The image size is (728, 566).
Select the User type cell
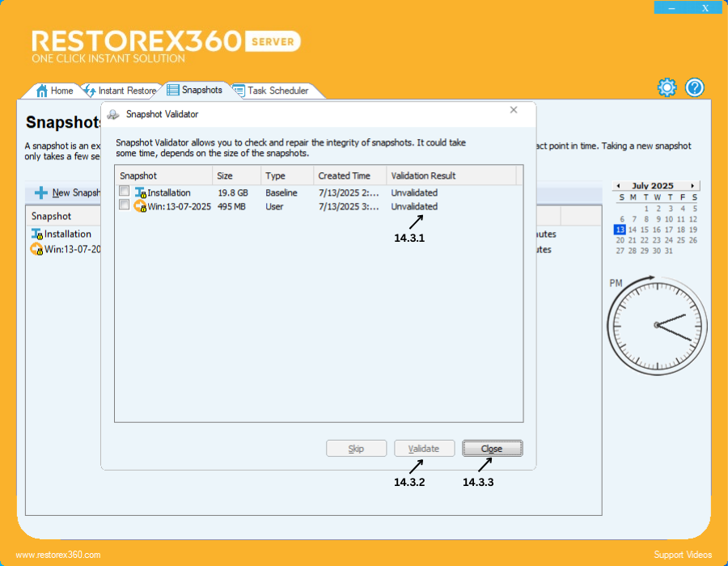tap(274, 206)
